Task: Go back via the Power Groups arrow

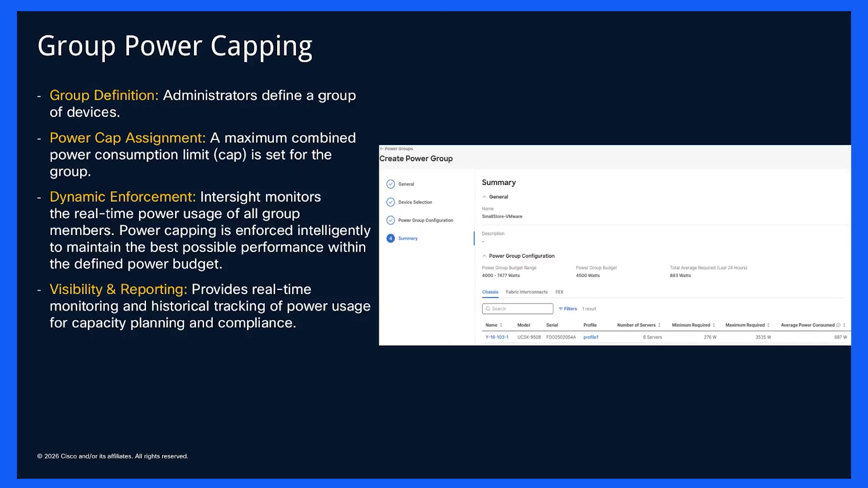Action: [x=382, y=149]
